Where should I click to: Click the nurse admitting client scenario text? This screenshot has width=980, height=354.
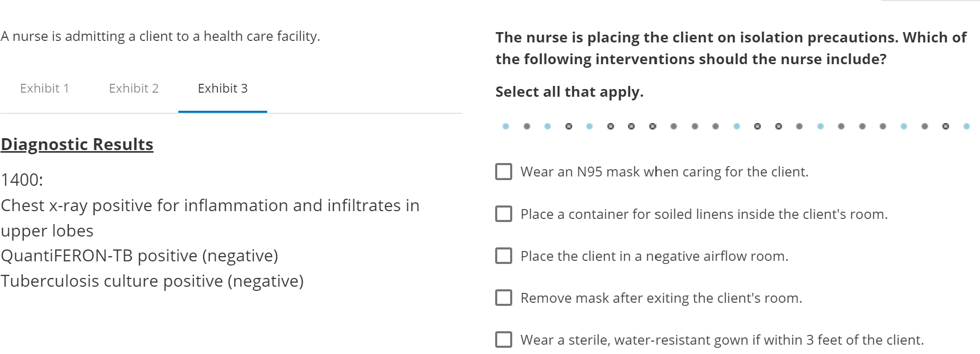point(160,36)
